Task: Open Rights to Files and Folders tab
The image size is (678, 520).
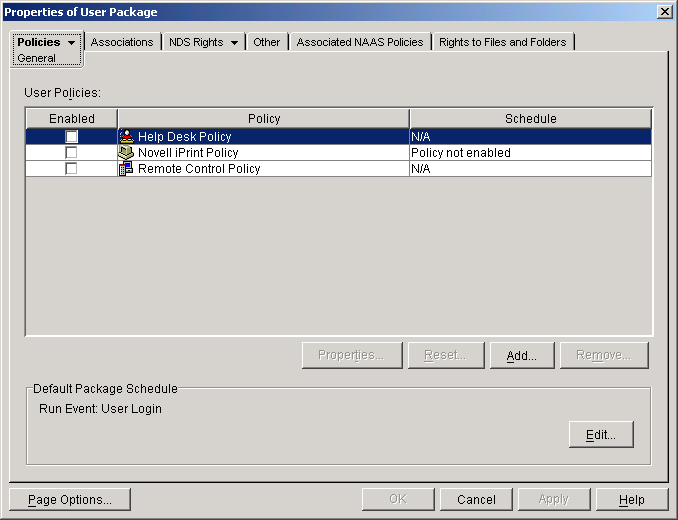Action: 502,42
